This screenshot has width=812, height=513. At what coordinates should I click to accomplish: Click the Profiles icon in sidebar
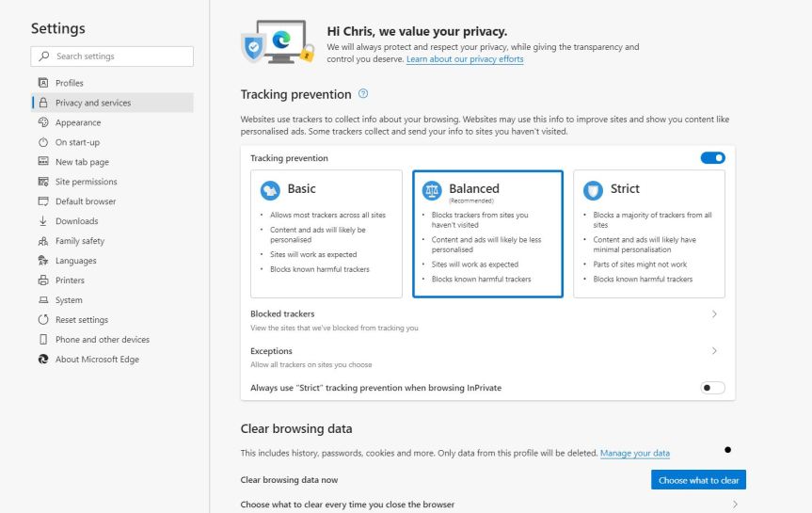point(43,83)
